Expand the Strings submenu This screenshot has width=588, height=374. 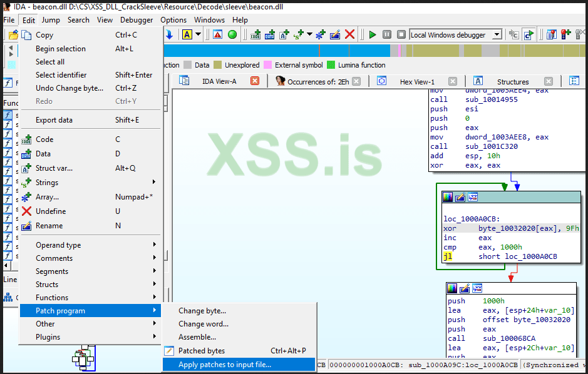(154, 182)
